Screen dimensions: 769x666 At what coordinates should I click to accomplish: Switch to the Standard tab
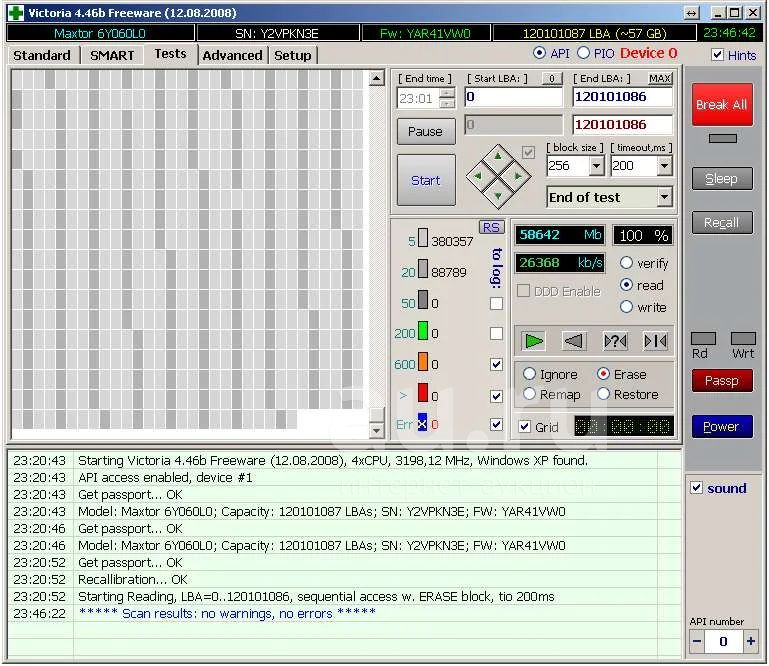coord(42,55)
